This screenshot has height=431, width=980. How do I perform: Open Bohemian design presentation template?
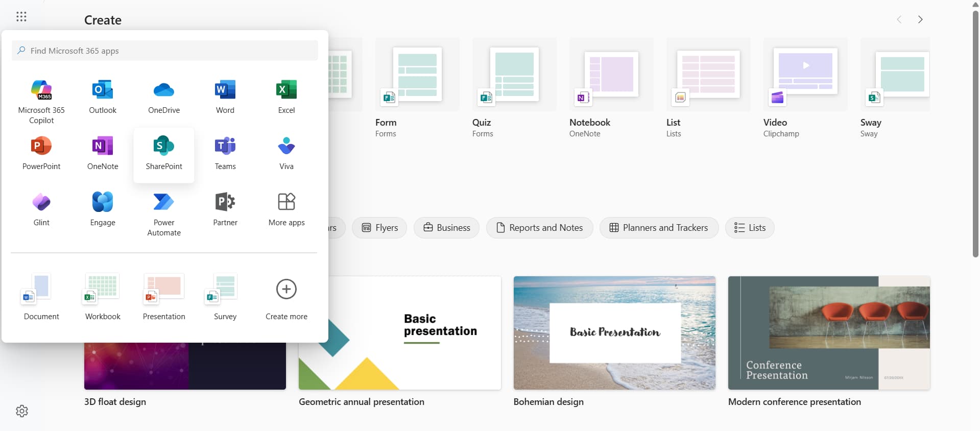coord(614,333)
